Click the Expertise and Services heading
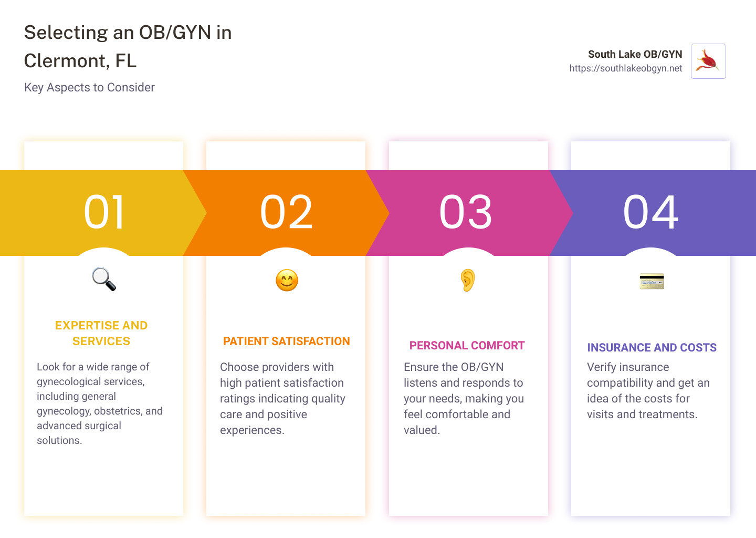 click(x=101, y=333)
